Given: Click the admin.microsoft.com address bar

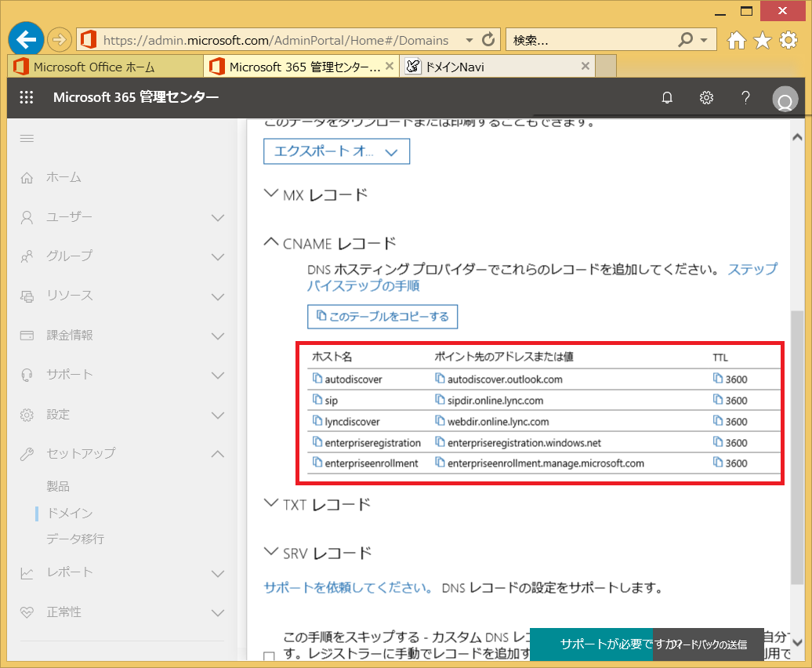Looking at the screenshot, I should coord(274,40).
